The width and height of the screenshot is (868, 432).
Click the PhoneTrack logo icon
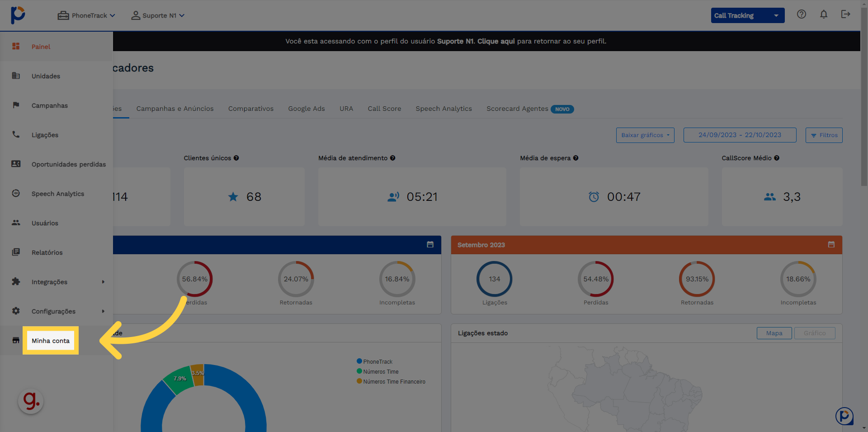click(x=18, y=15)
